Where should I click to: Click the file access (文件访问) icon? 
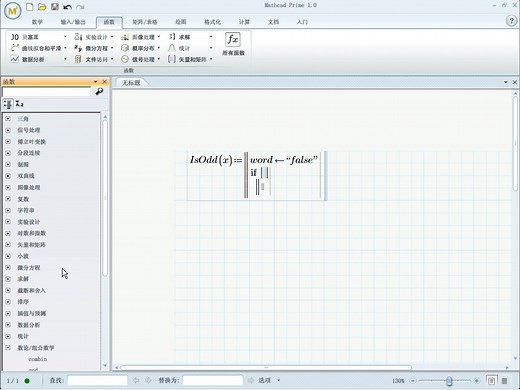coord(78,59)
